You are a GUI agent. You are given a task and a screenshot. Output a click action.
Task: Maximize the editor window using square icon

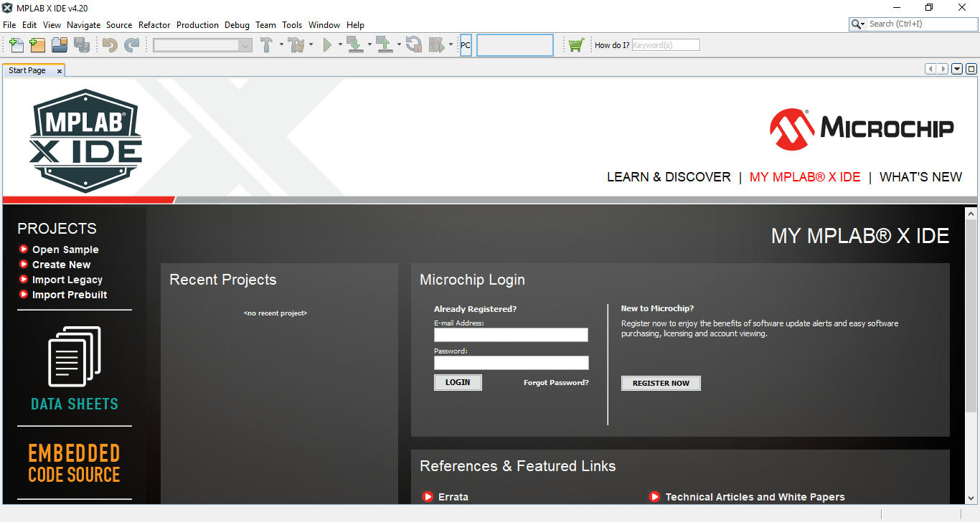(971, 69)
